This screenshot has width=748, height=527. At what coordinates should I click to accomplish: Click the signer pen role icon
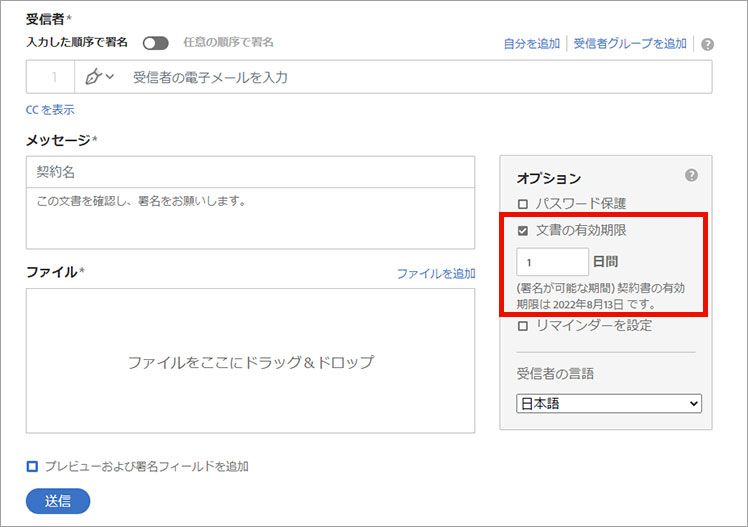94,77
